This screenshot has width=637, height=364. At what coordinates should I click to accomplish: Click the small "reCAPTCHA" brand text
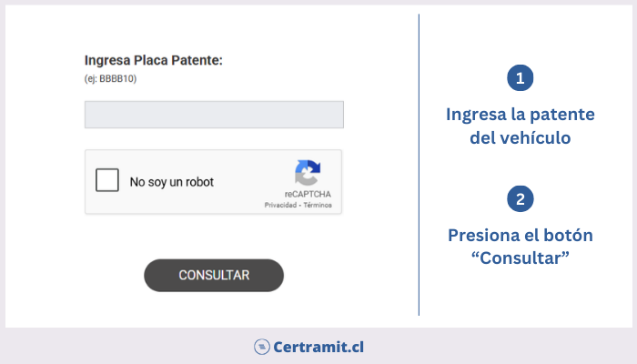pos(308,194)
